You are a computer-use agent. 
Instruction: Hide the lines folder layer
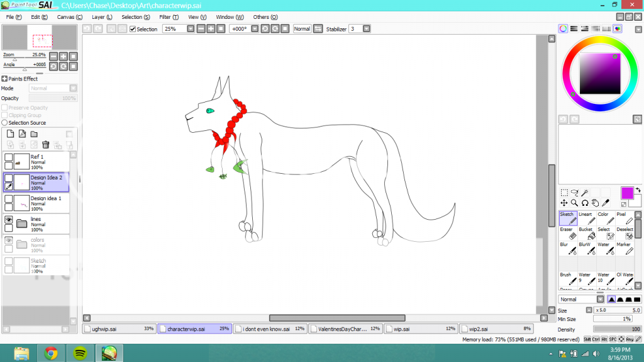click(9, 220)
